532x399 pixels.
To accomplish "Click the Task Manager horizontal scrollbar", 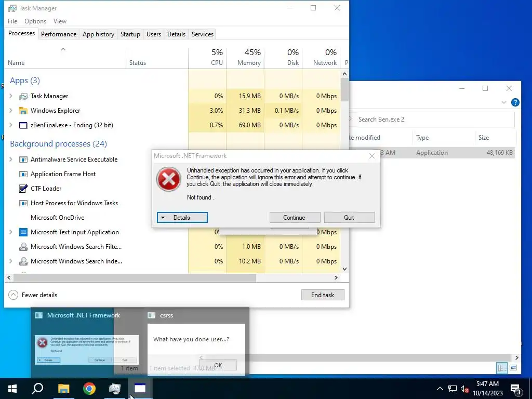I will 135,277.
